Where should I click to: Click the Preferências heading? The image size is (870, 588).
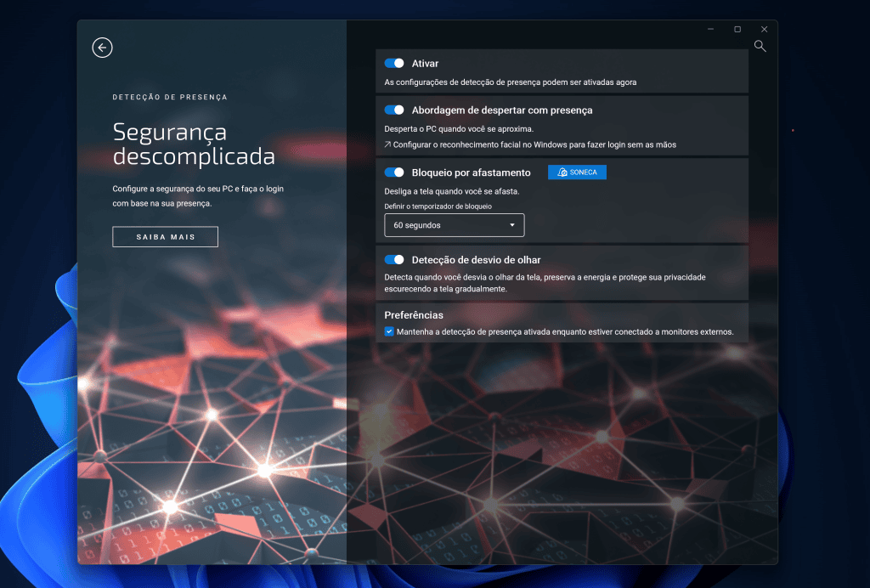pos(414,315)
